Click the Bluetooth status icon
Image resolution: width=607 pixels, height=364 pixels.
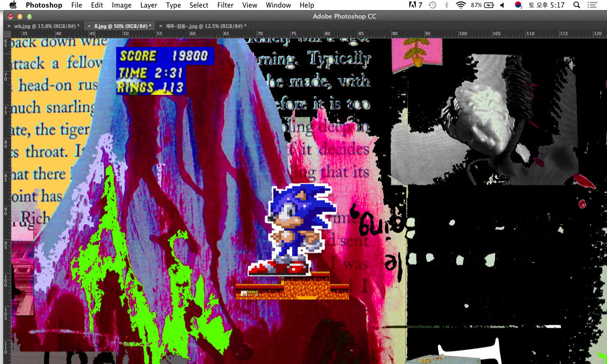tap(446, 5)
